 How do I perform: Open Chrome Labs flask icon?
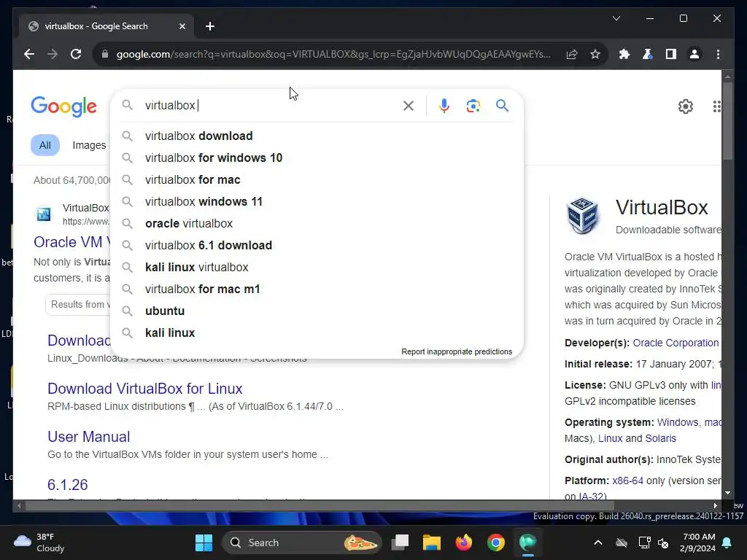648,54
